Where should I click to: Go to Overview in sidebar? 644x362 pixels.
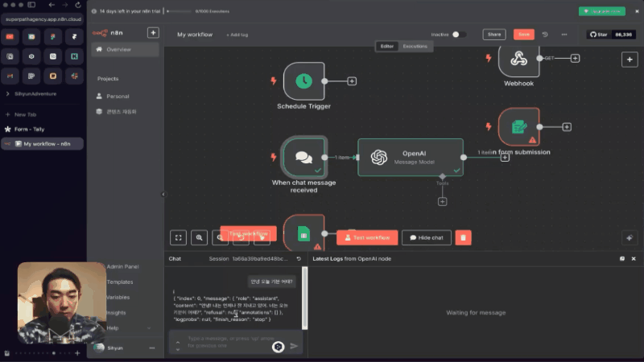(125, 49)
